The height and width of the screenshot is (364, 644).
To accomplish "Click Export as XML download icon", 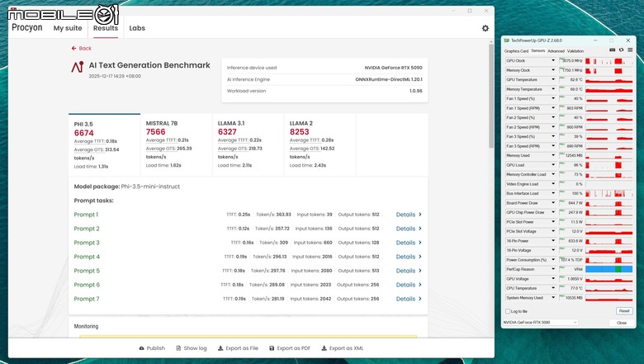I will [324, 348].
